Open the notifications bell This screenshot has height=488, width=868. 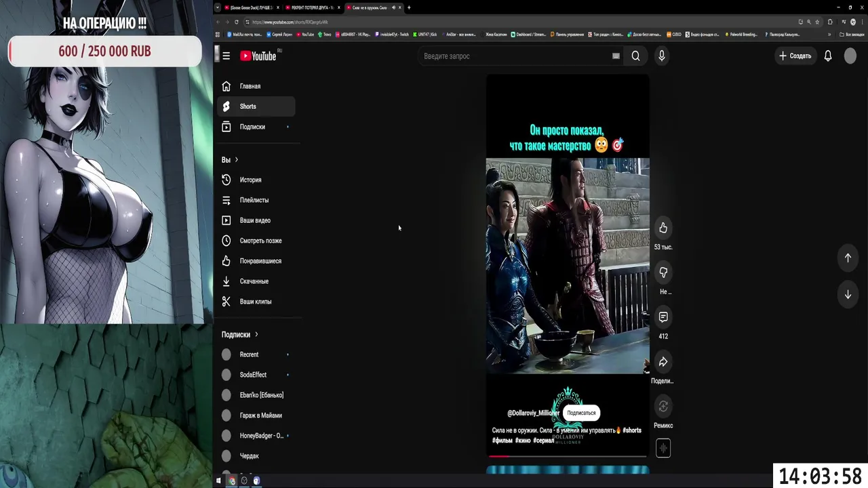tap(828, 56)
